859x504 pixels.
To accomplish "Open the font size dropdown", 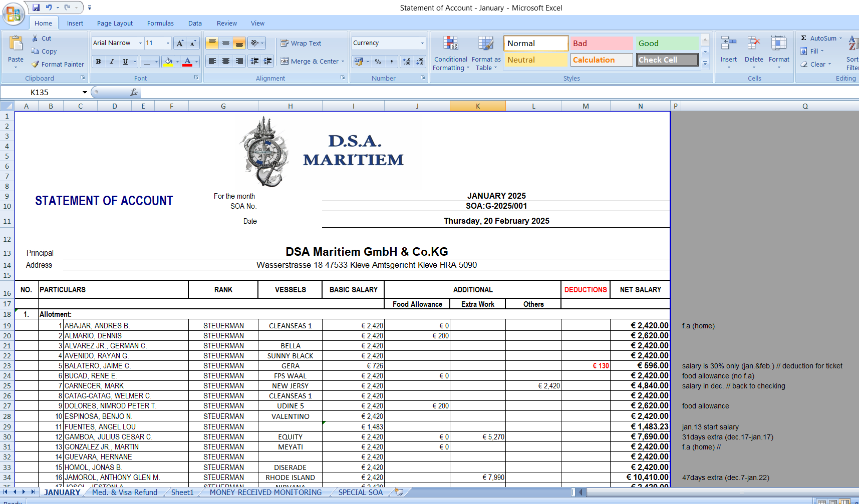I will click(168, 43).
